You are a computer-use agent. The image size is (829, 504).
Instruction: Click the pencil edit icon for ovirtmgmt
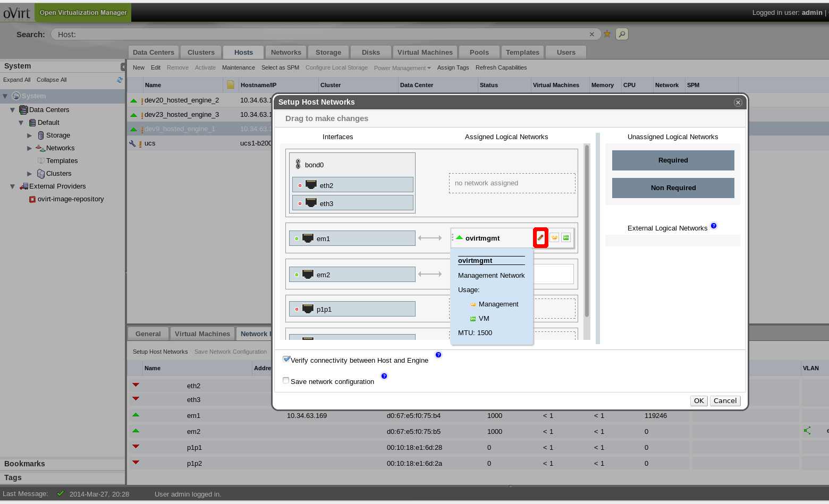[x=540, y=237]
